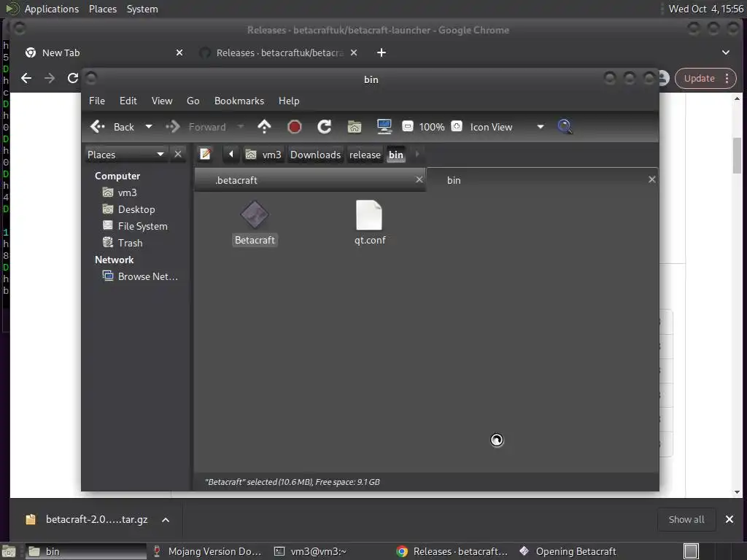Open the Computer toolbar icon
The height and width of the screenshot is (560, 747).
coord(384,127)
